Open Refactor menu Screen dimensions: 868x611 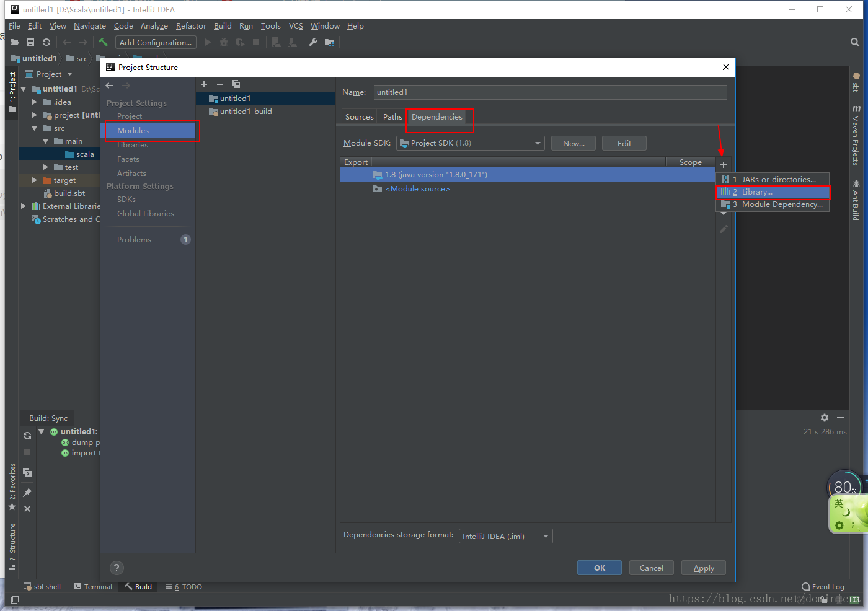[191, 26]
